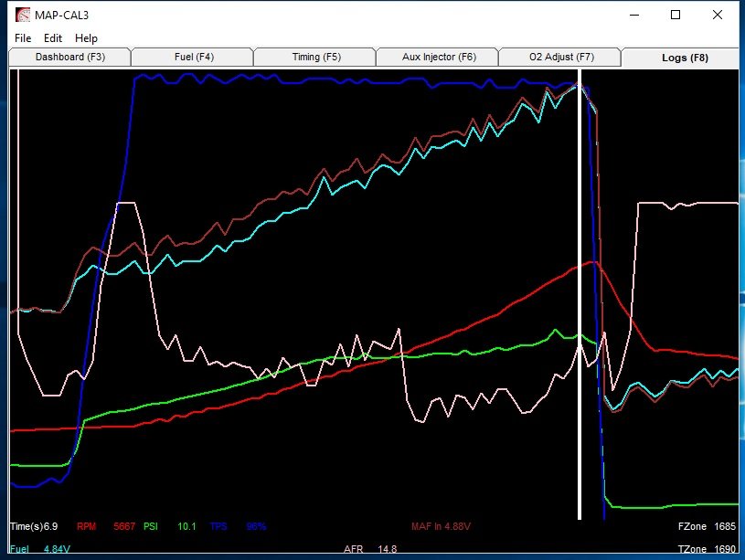This screenshot has height=560, width=745.
Task: Switch to the Dashboard (F3) tab
Action: pos(69,57)
